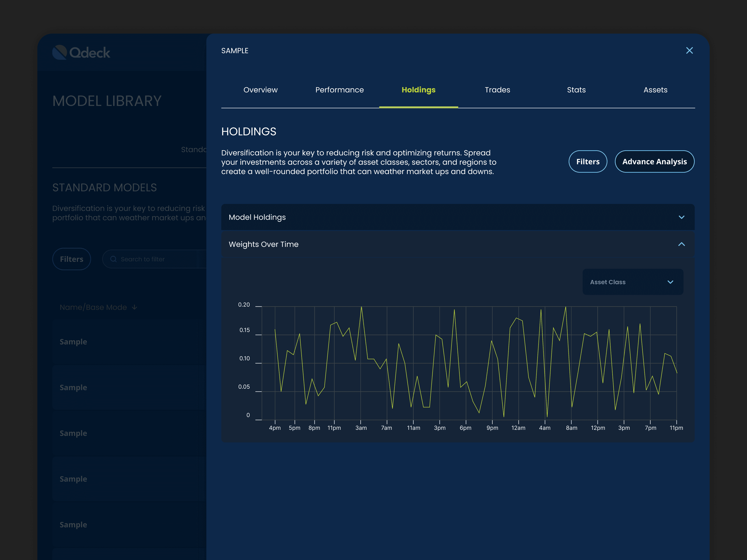The image size is (747, 560).
Task: Expand the Model Holdings chevron
Action: pos(681,217)
